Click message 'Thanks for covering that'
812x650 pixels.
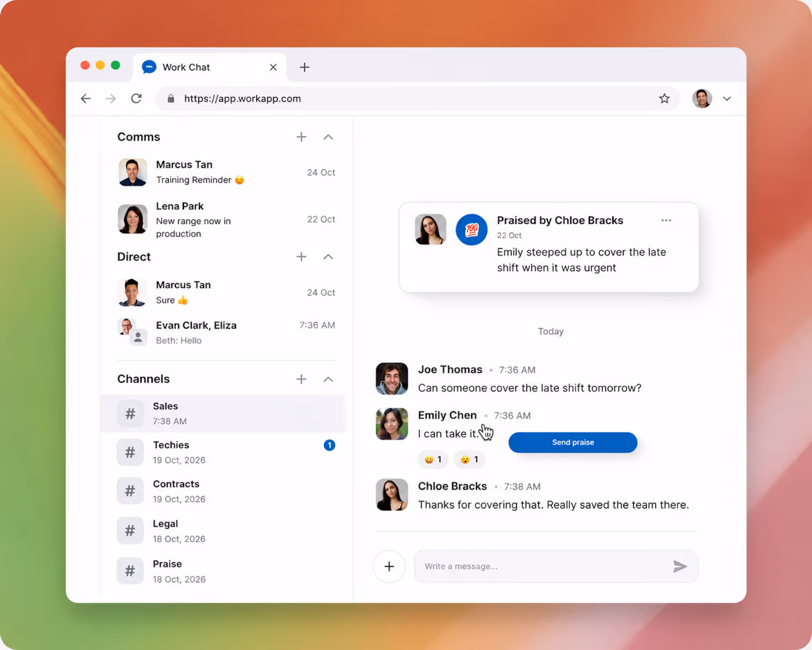click(x=553, y=505)
